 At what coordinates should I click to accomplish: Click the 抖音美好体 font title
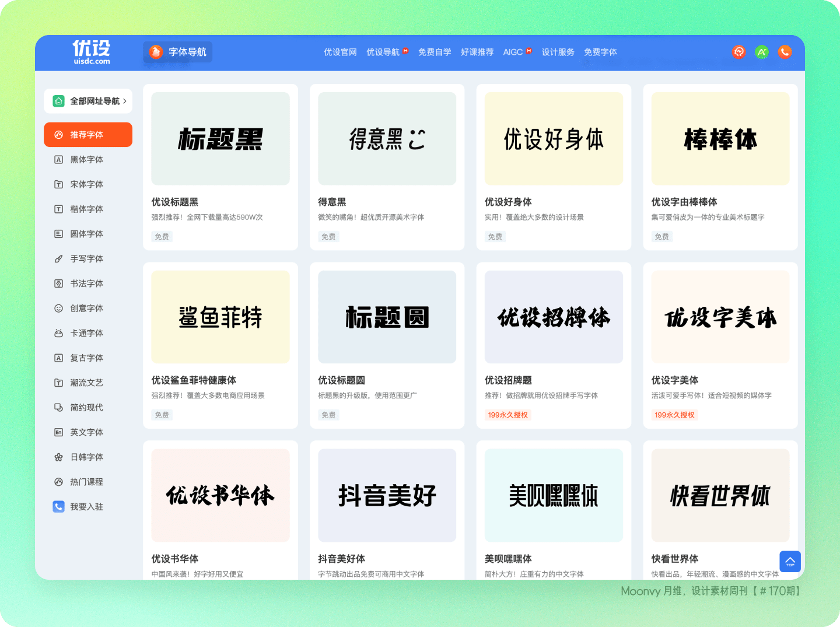342,559
